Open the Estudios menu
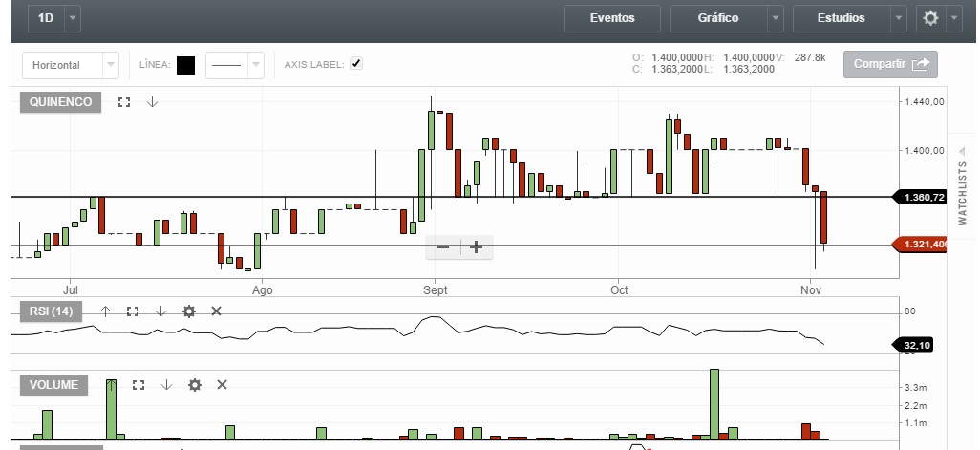The image size is (980, 450). pos(842,18)
